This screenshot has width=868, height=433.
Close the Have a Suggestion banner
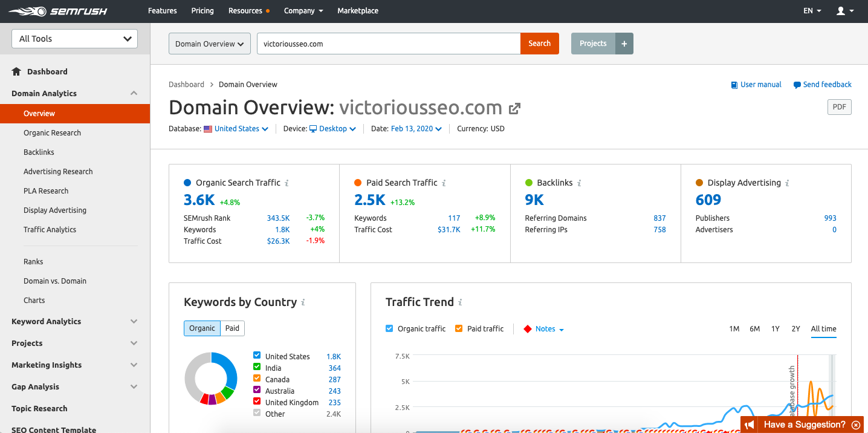(855, 425)
